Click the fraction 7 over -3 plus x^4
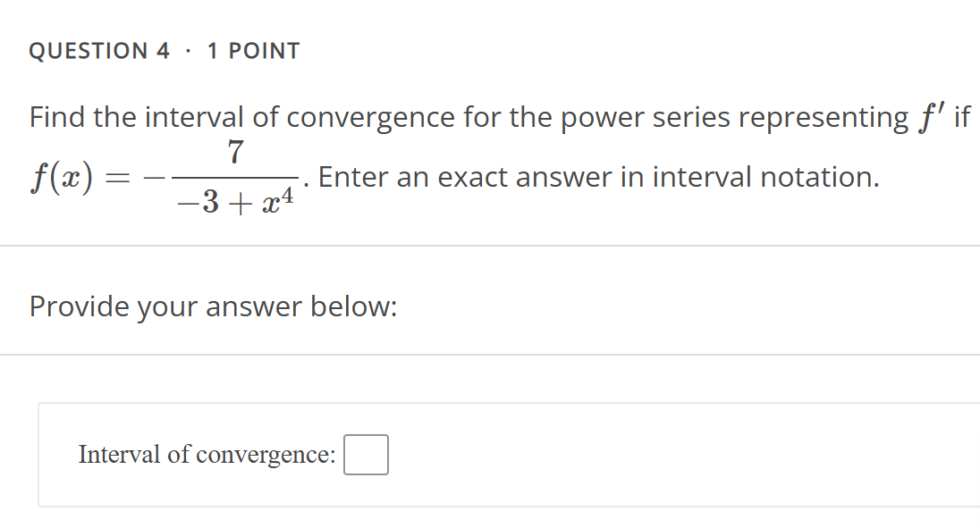The height and width of the screenshot is (528, 980). point(234,176)
